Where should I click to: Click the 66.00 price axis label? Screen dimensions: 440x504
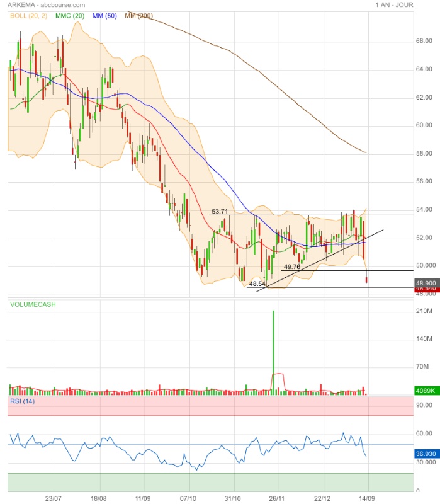(424, 41)
